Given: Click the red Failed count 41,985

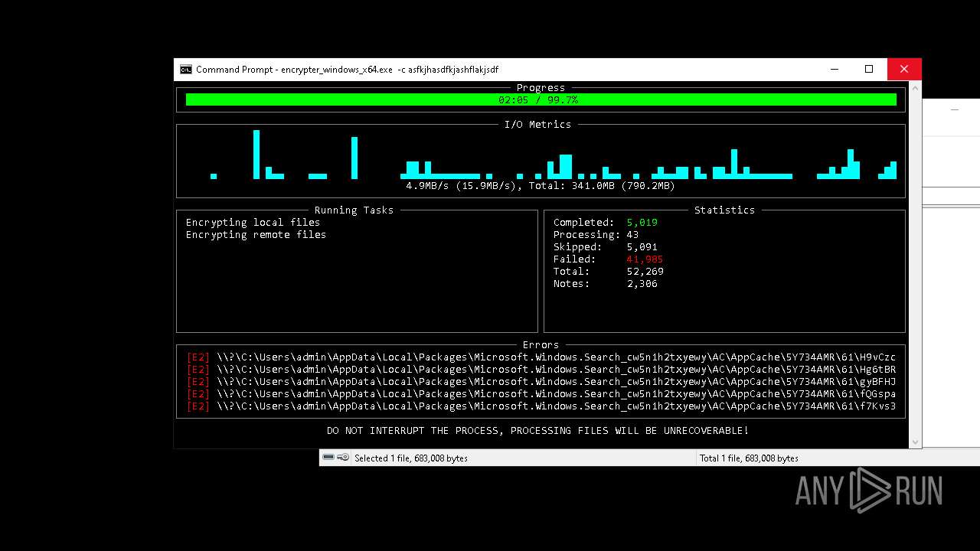Looking at the screenshot, I should tap(645, 259).
